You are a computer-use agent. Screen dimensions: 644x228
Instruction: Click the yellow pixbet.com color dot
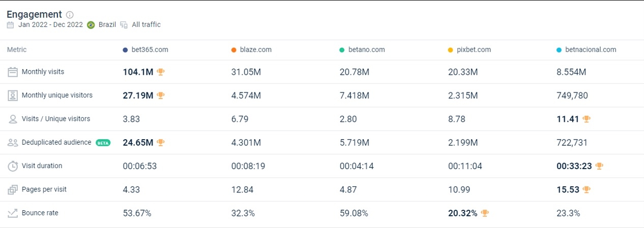coord(450,50)
